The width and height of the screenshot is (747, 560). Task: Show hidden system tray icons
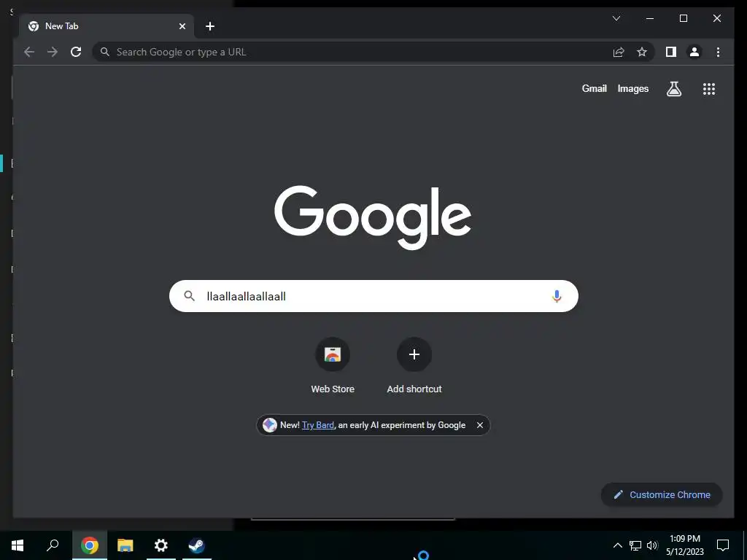point(617,545)
